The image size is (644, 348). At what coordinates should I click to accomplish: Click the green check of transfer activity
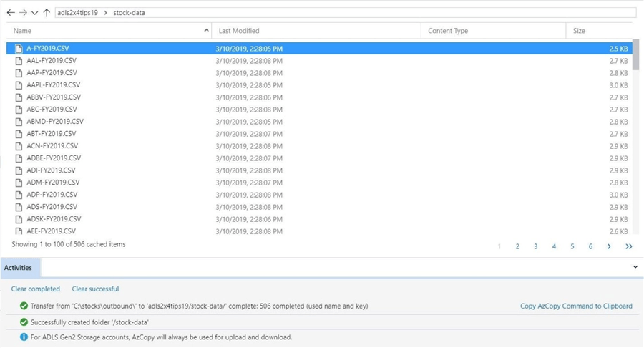(x=24, y=306)
